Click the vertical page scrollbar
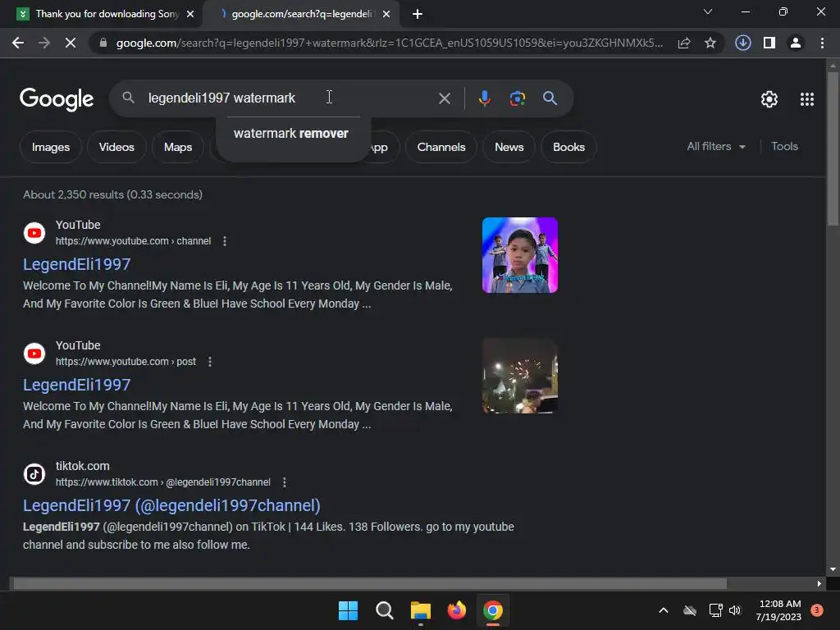The width and height of the screenshot is (840, 630). (833, 149)
